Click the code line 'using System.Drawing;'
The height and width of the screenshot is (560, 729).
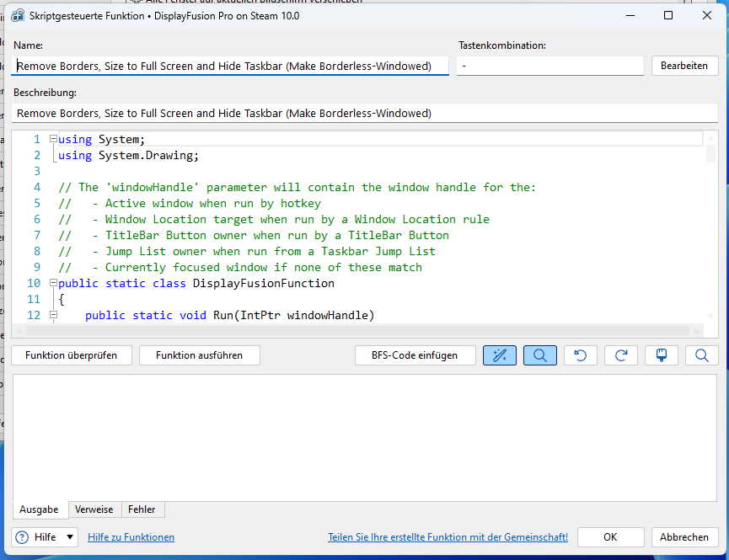point(128,155)
